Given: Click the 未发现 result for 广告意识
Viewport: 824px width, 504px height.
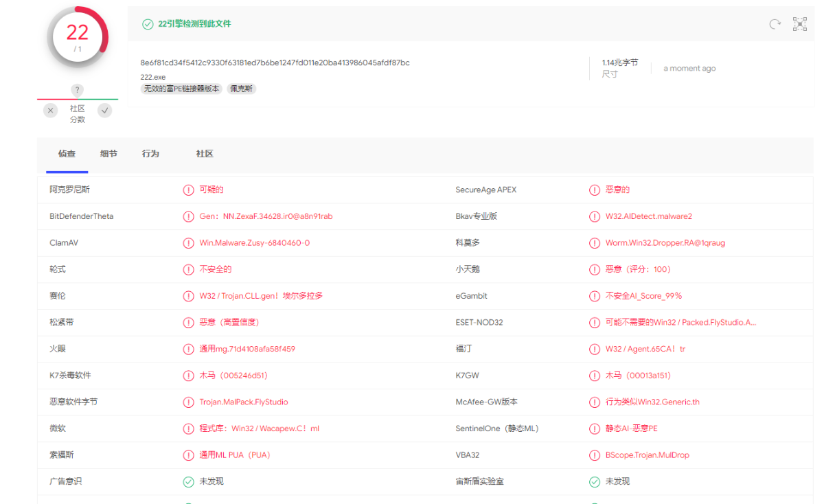Looking at the screenshot, I should tap(211, 482).
